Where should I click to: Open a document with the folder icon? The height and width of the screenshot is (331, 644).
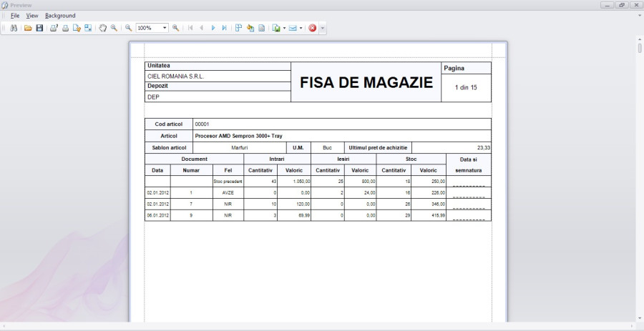coord(29,28)
